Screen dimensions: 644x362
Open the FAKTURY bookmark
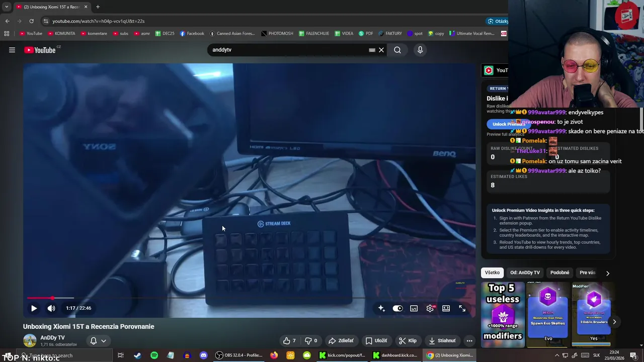[390, 34]
